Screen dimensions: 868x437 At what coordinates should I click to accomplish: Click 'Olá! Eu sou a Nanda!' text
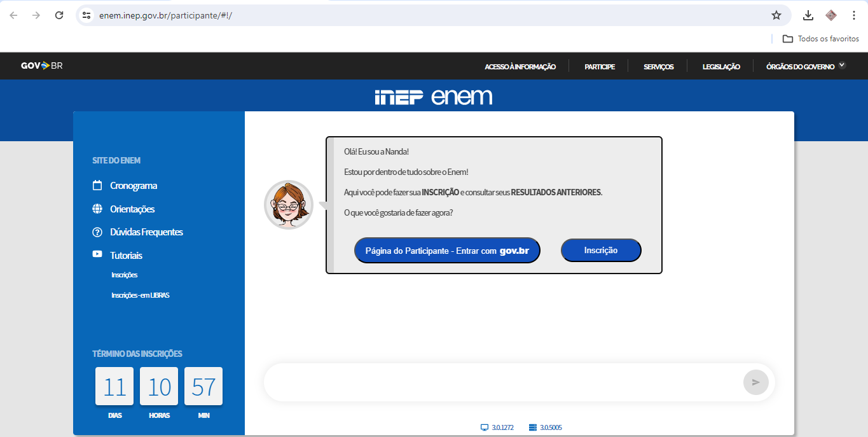pos(376,151)
